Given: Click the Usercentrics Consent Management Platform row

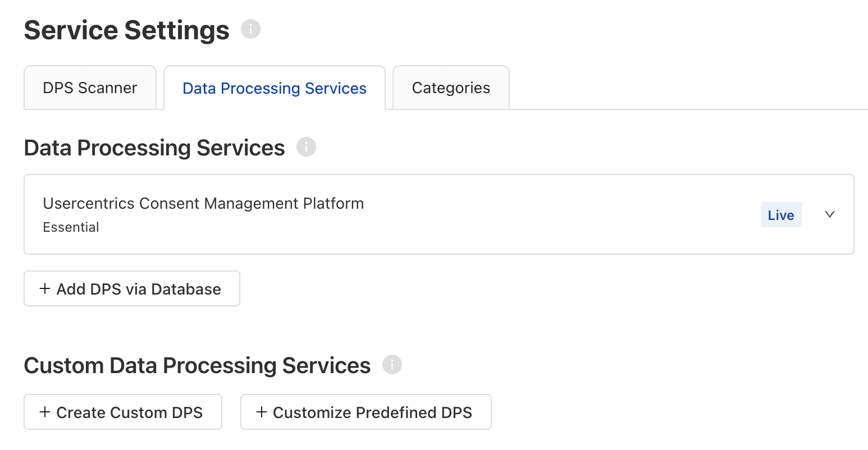Looking at the screenshot, I should pyautogui.click(x=393, y=214).
